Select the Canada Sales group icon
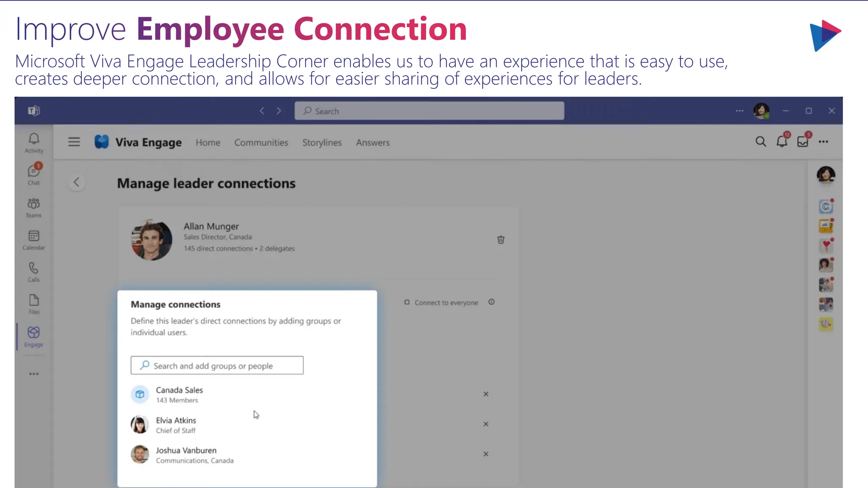 (x=140, y=394)
